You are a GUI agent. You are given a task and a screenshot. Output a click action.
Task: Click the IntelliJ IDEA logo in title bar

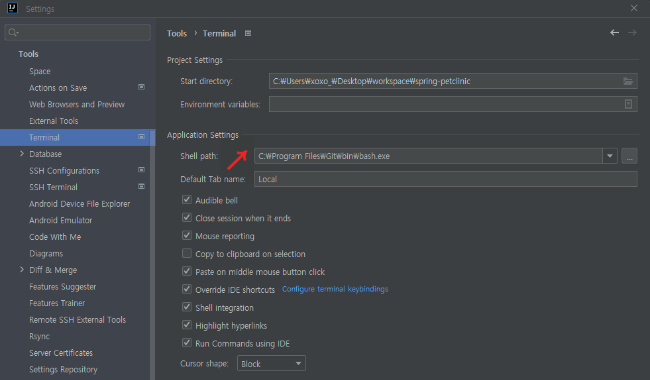coord(12,8)
